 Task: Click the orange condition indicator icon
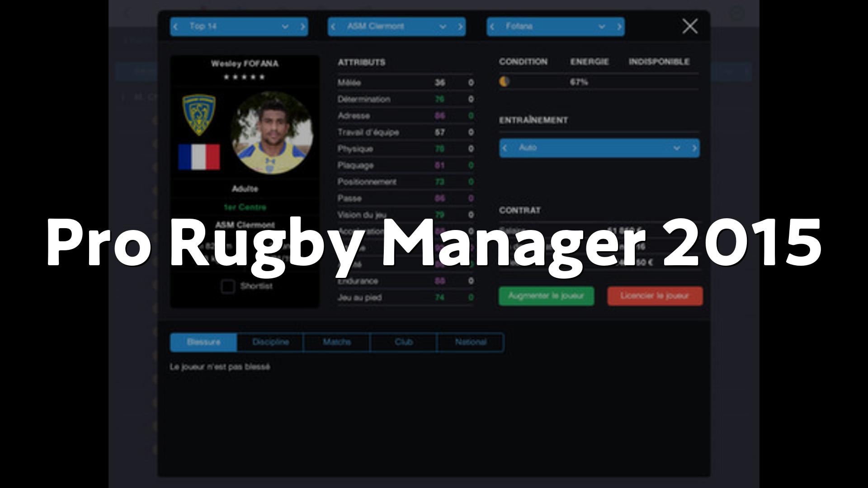click(x=504, y=82)
